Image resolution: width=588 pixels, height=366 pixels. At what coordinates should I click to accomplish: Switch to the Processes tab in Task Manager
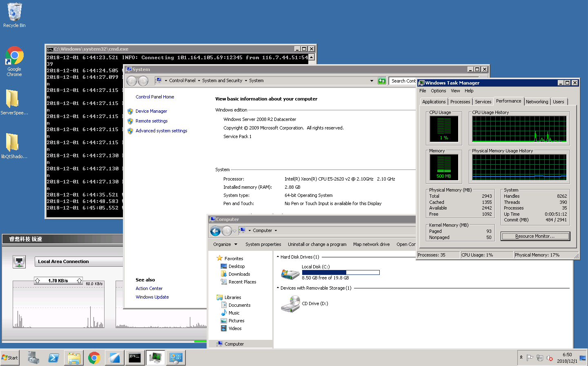coord(460,102)
